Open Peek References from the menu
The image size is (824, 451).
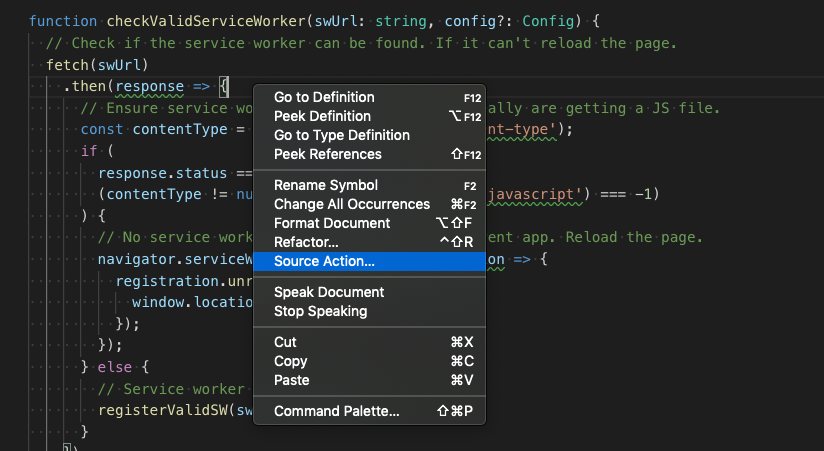(327, 154)
